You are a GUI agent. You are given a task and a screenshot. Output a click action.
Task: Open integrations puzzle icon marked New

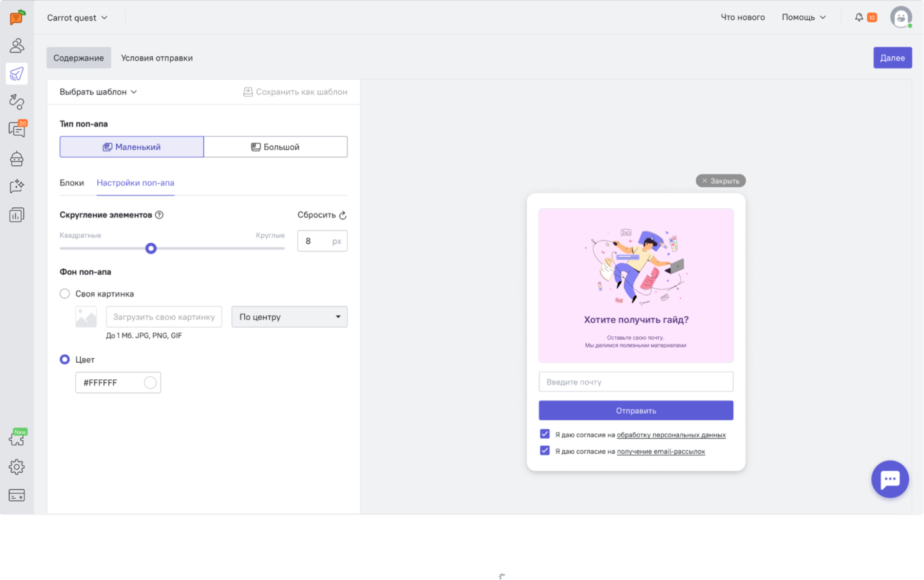pos(17,439)
